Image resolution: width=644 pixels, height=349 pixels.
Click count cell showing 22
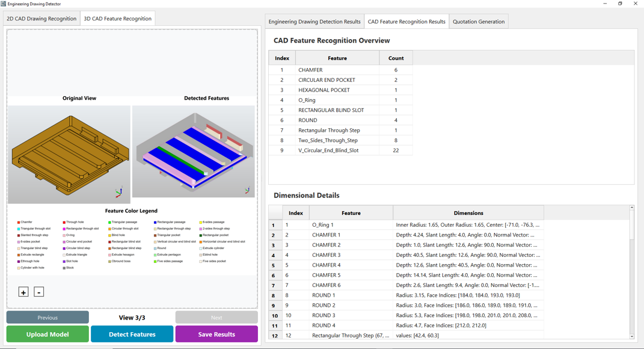tap(396, 150)
